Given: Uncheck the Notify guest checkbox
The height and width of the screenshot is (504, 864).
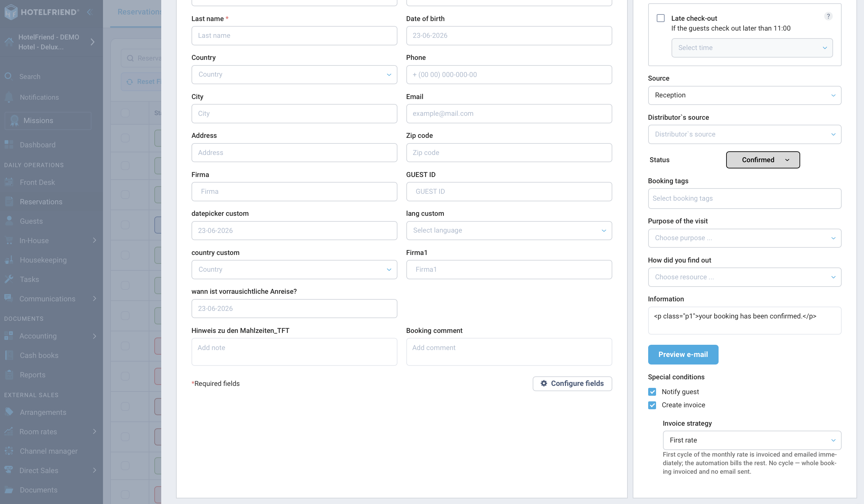Looking at the screenshot, I should click(x=652, y=392).
